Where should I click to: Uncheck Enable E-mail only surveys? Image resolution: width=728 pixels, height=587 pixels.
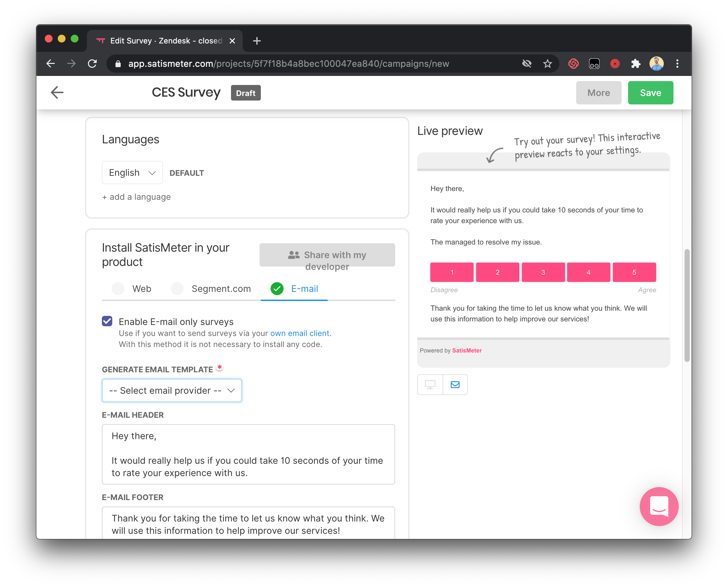[x=107, y=321]
